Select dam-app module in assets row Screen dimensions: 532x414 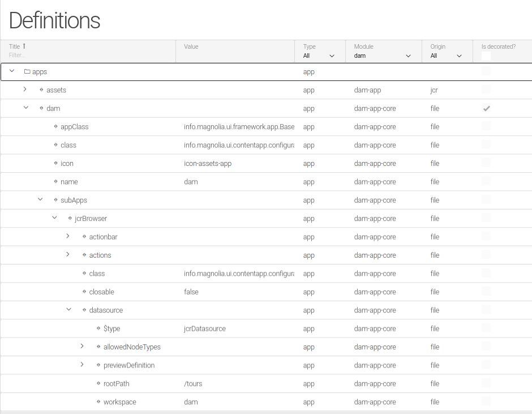pos(367,90)
